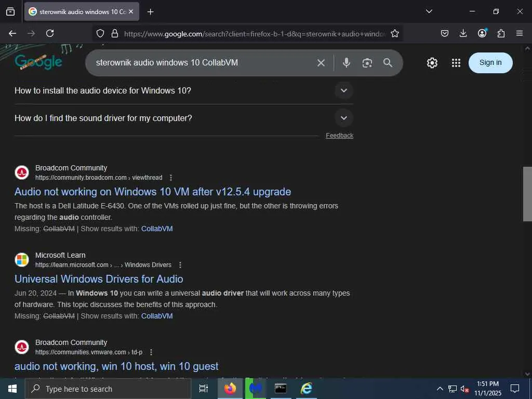Open options for communities.vmware.com result
This screenshot has height=399, width=532.
click(151, 352)
